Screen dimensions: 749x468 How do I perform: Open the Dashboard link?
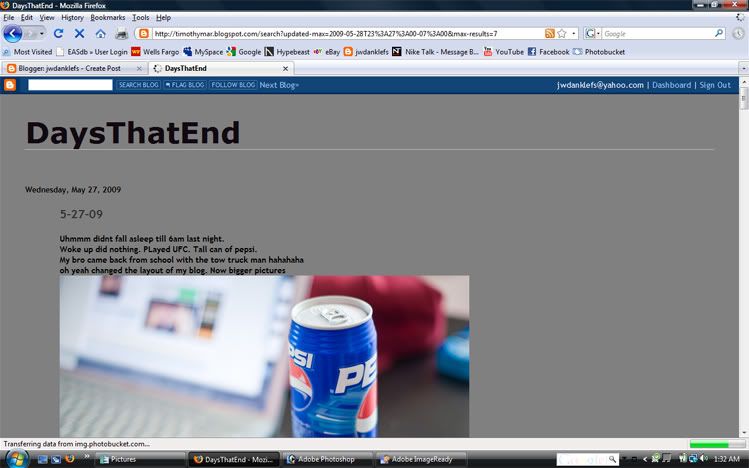coord(671,85)
